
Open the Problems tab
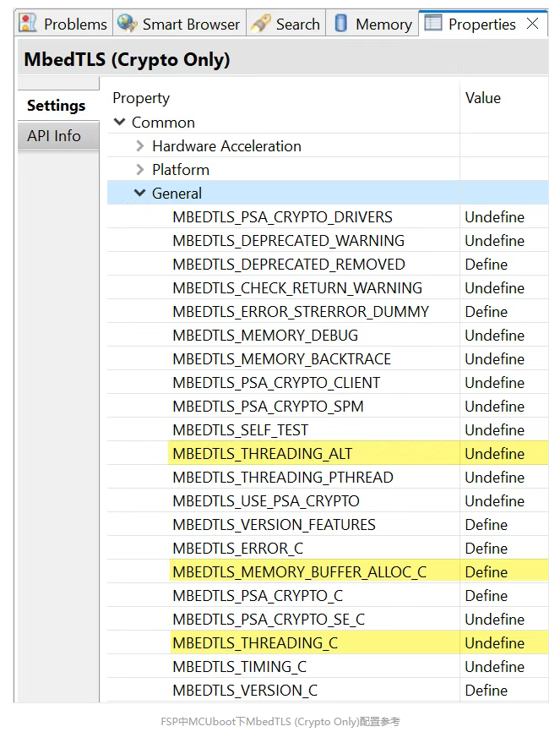tap(63, 23)
